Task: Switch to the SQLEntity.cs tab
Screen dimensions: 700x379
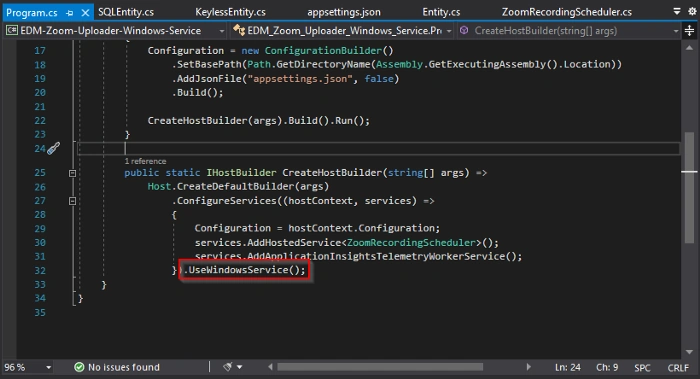Action: point(126,12)
